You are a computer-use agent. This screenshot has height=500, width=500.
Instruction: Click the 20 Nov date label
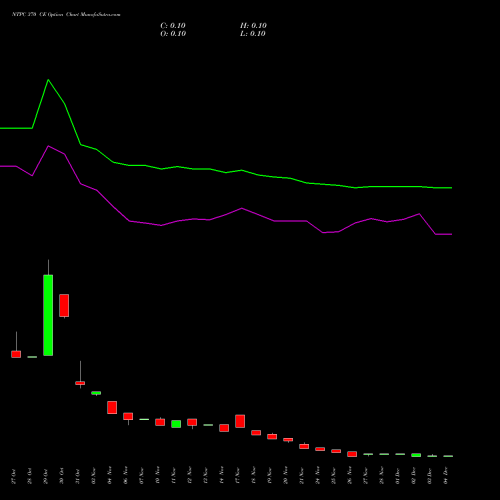click(286, 476)
